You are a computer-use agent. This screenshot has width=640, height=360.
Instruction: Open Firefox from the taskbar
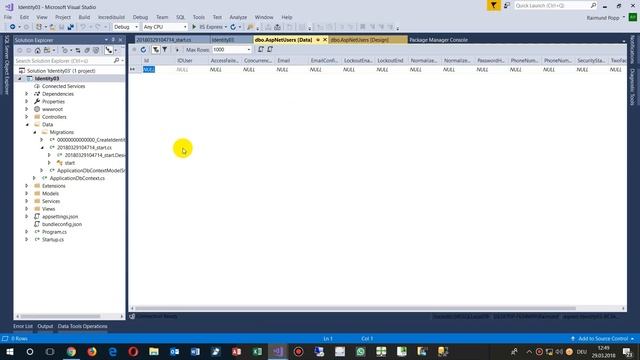[92, 351]
